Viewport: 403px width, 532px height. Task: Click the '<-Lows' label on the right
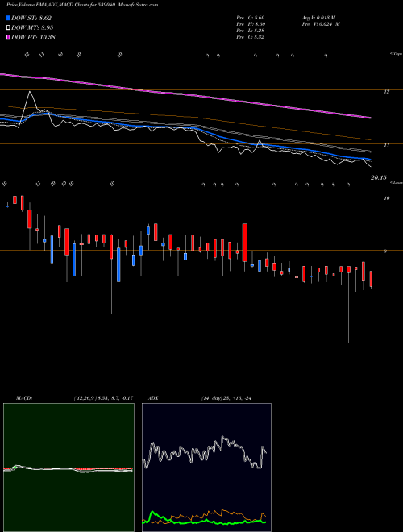pyautogui.click(x=396, y=182)
